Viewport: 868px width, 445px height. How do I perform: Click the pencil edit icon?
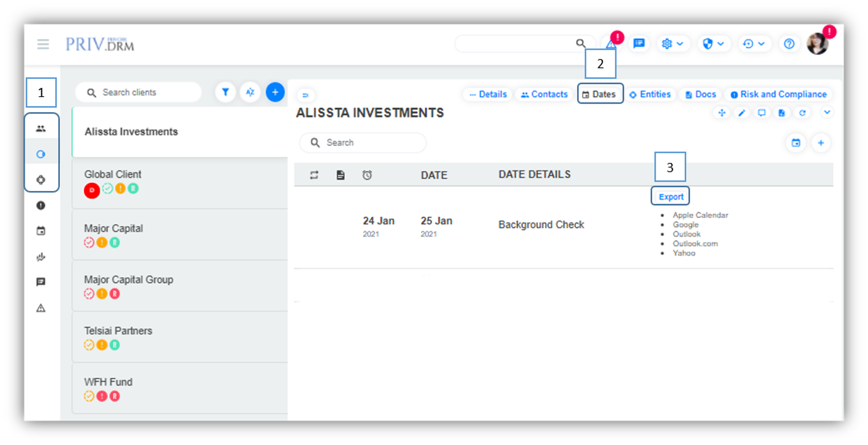(742, 113)
